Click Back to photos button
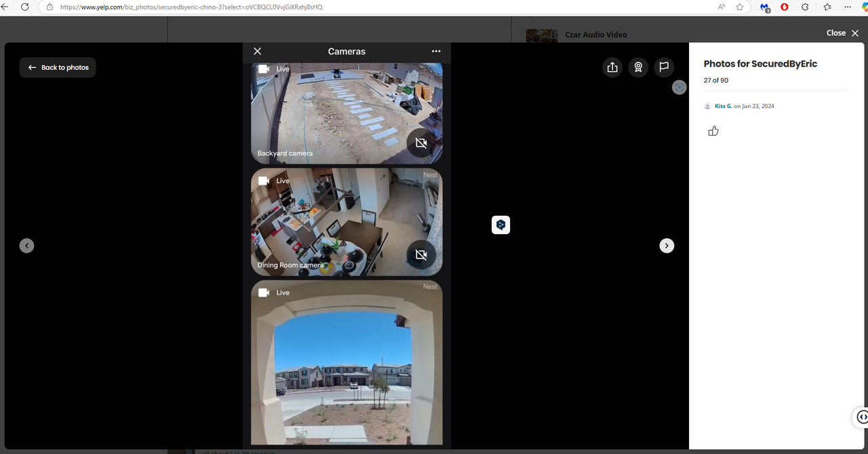This screenshot has height=454, width=868. (58, 67)
